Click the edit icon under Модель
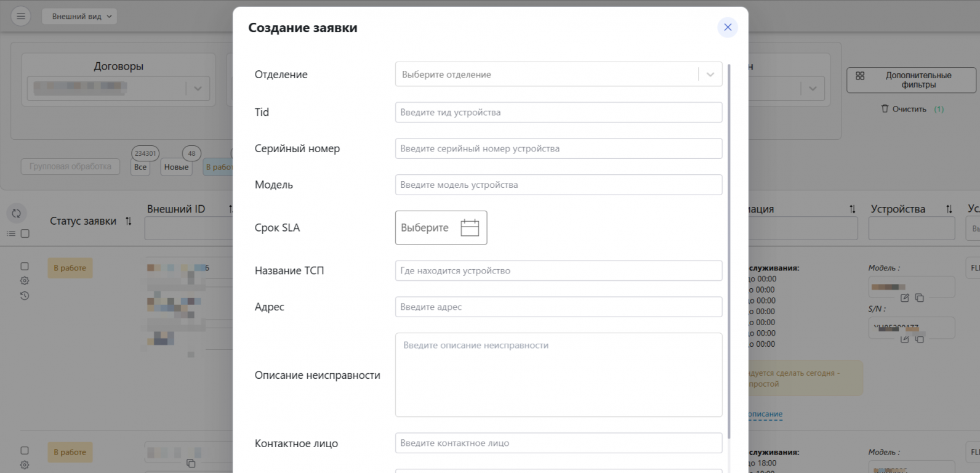 click(x=904, y=298)
